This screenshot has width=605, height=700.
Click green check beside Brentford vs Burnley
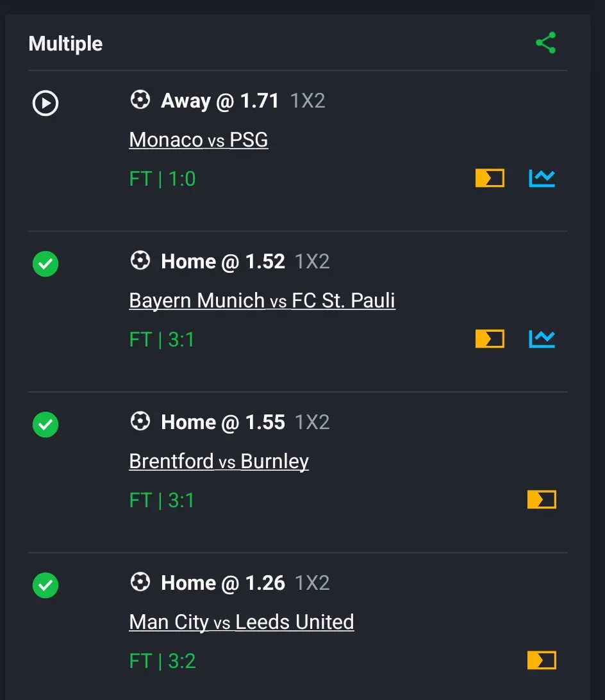[x=46, y=424]
